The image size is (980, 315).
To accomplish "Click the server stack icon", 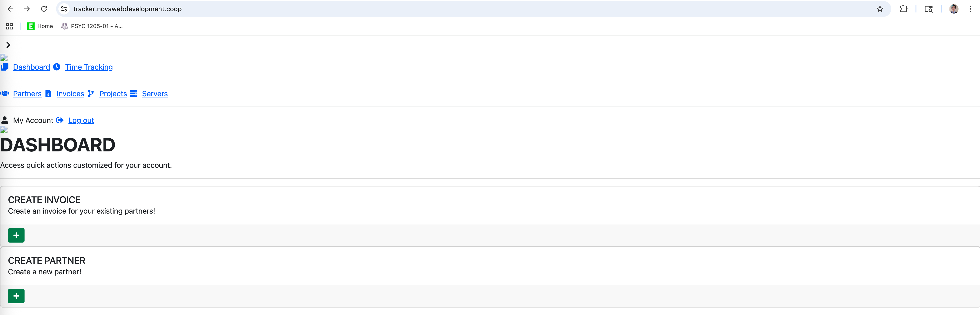I will tap(133, 93).
